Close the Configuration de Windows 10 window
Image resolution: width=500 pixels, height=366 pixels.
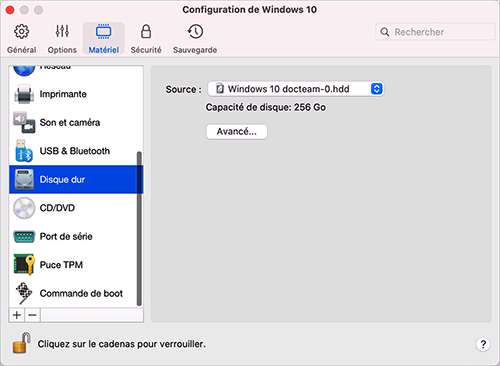click(x=10, y=10)
